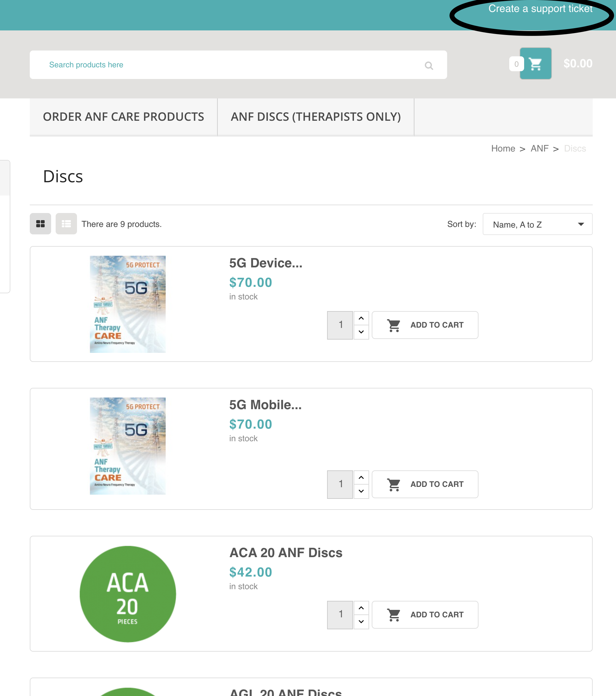The width and height of the screenshot is (616, 696).
Task: Add 5G Mobile to cart
Action: [x=425, y=484]
